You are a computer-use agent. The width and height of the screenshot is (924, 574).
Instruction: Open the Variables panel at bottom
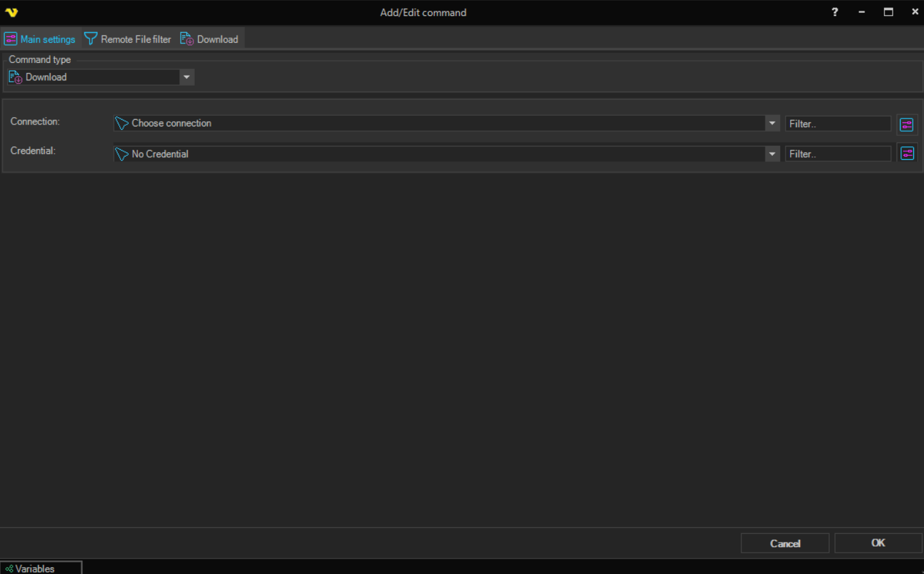(41, 568)
